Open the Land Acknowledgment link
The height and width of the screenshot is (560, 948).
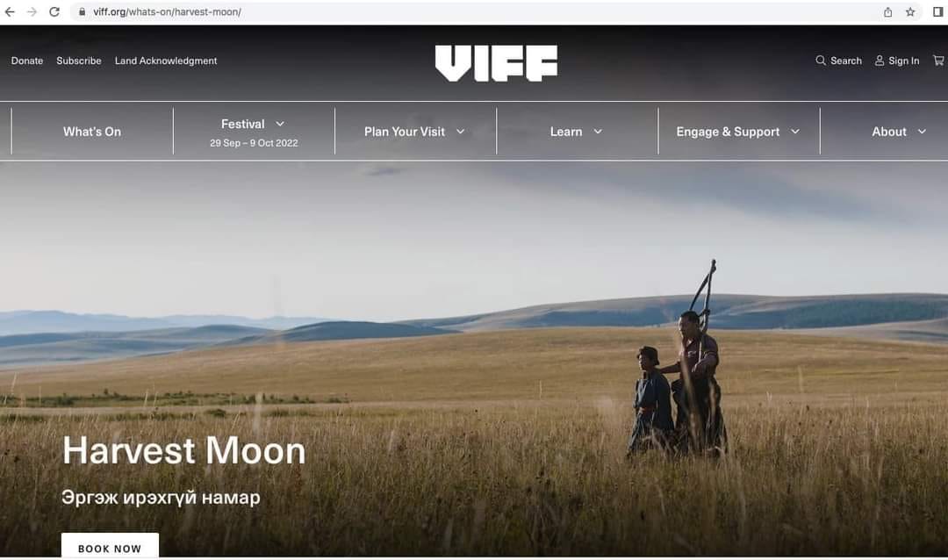click(x=166, y=61)
